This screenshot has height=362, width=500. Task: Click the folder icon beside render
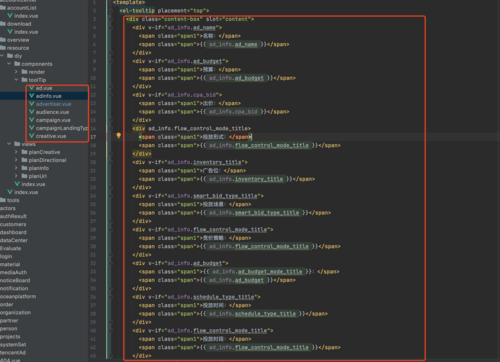coord(24,72)
